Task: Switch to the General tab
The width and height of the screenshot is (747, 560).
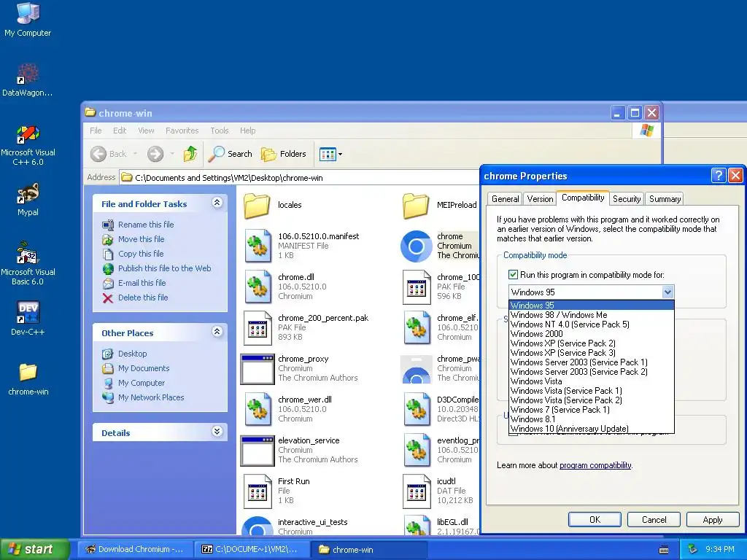Action: click(x=505, y=199)
